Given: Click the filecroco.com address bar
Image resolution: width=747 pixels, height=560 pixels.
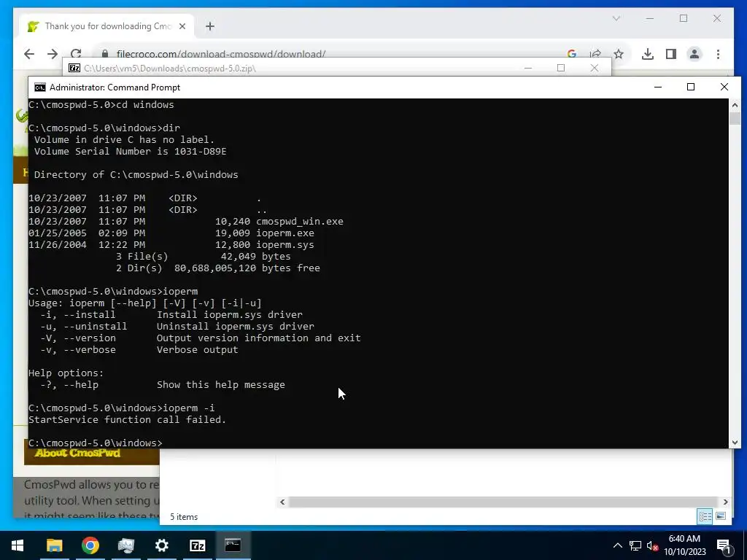Looking at the screenshot, I should (x=221, y=54).
